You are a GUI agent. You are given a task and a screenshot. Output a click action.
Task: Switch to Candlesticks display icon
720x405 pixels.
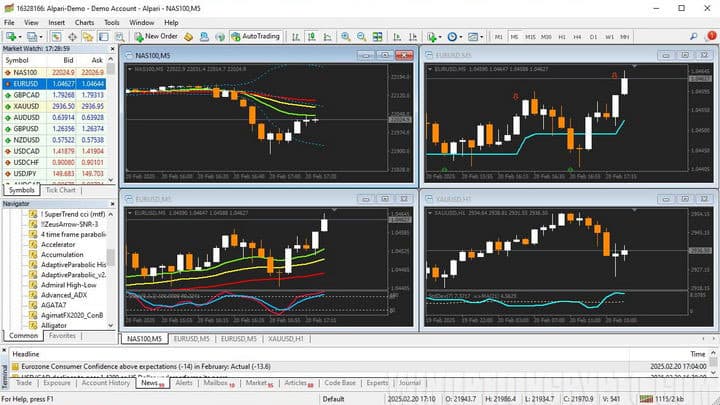(312, 37)
